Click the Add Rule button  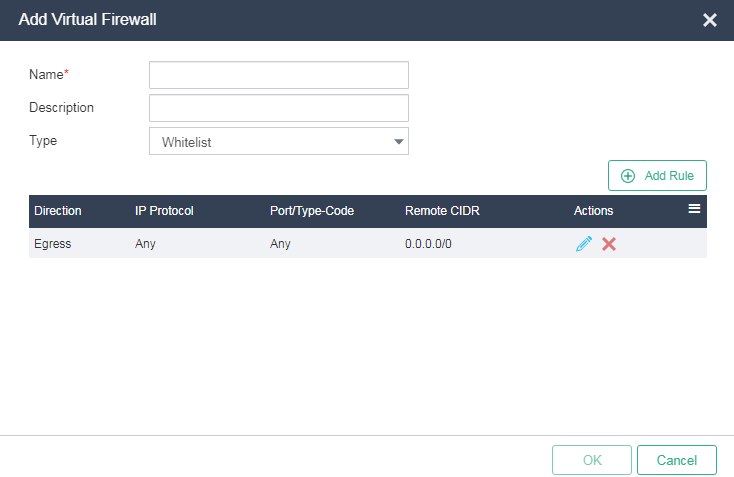tap(657, 176)
